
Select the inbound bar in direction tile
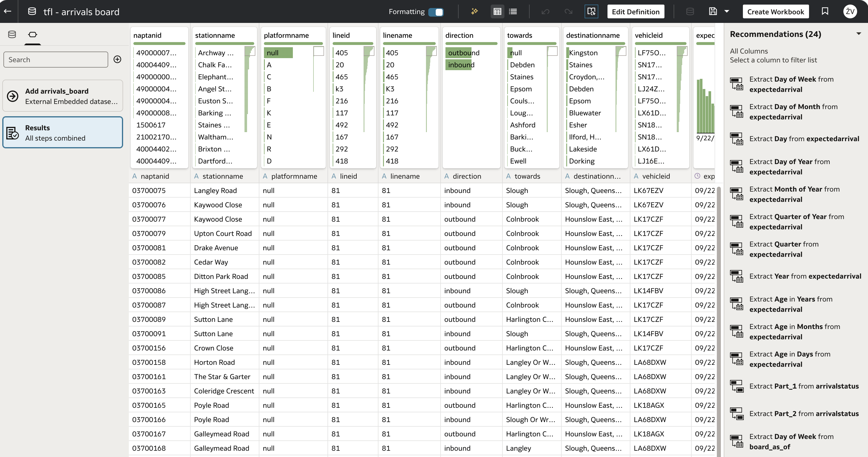459,65
